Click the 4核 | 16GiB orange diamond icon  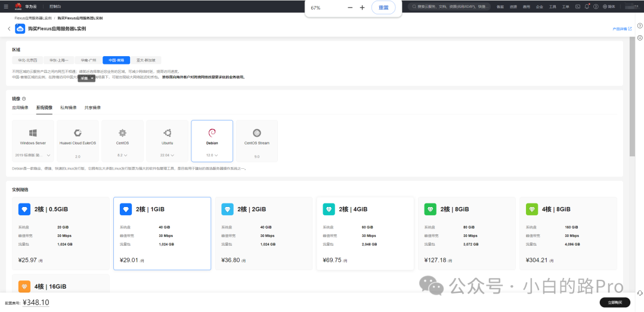(24, 286)
